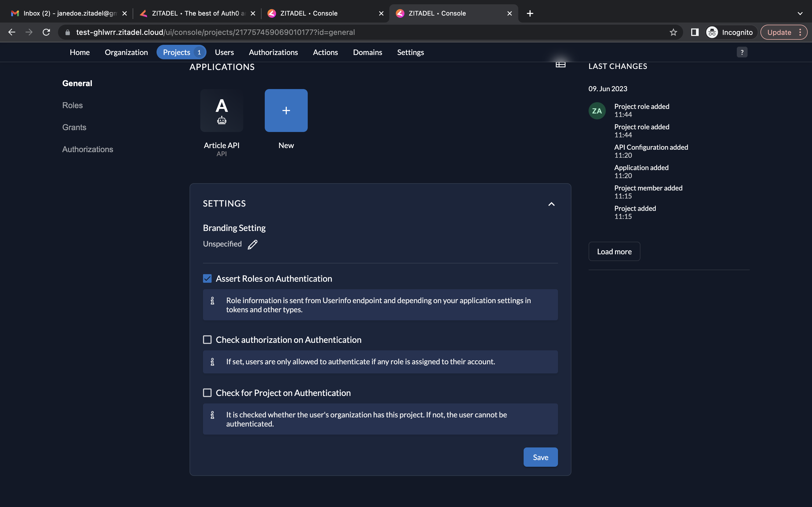Click the pencil icon next to Unspecified

coord(252,244)
